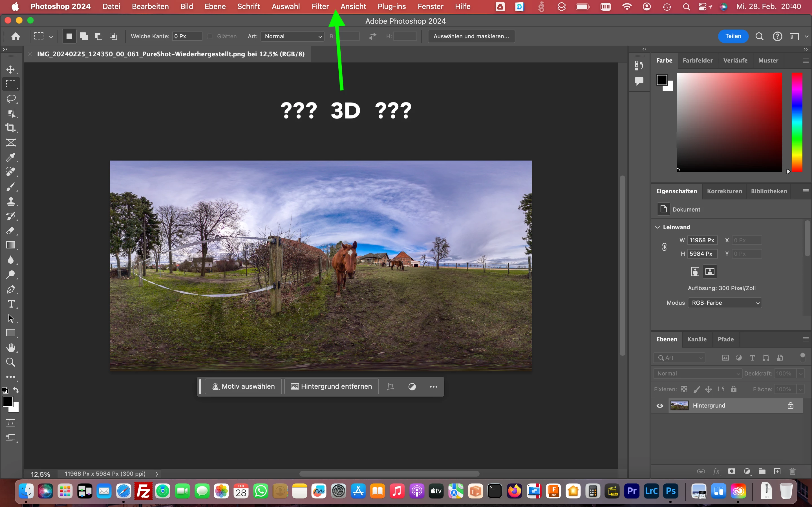
Task: Hide the Hintergrund layer visibility
Action: [x=660, y=406]
